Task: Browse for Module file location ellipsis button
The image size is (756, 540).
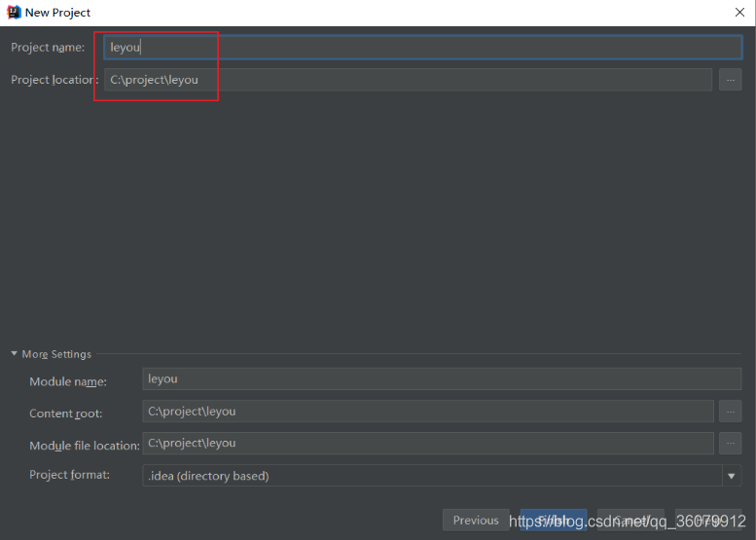Action: point(730,443)
